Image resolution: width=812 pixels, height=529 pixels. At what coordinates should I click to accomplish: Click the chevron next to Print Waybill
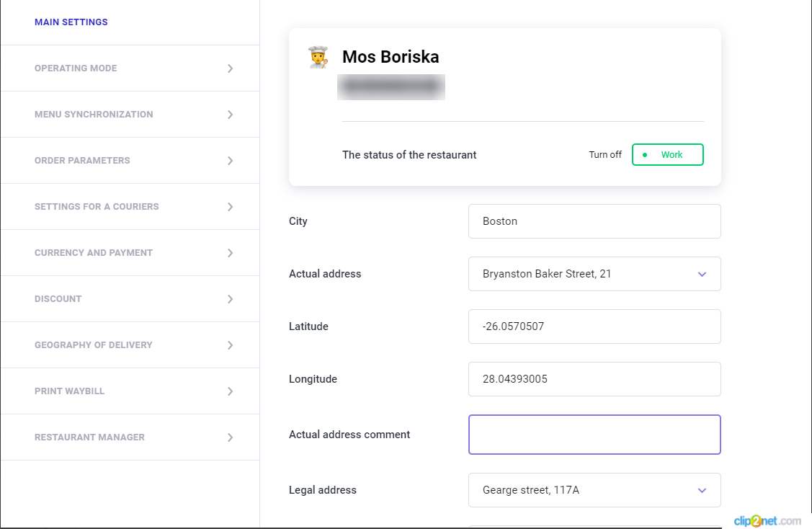[231, 391]
